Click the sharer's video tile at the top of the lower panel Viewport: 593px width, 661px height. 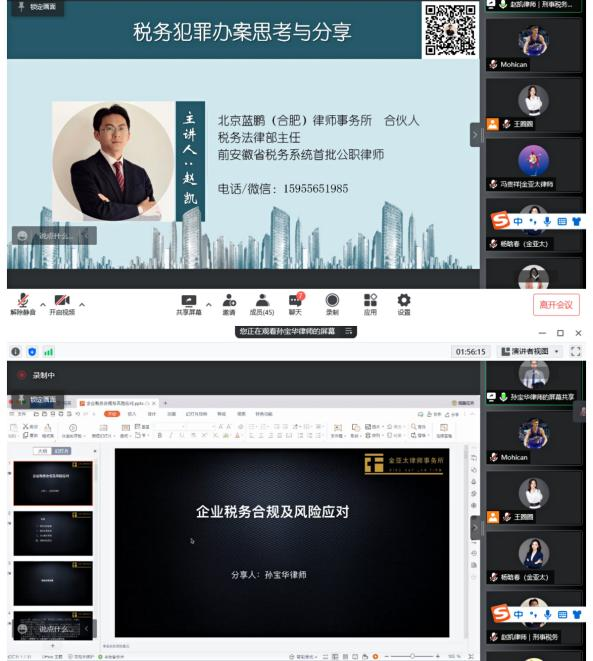534,382
